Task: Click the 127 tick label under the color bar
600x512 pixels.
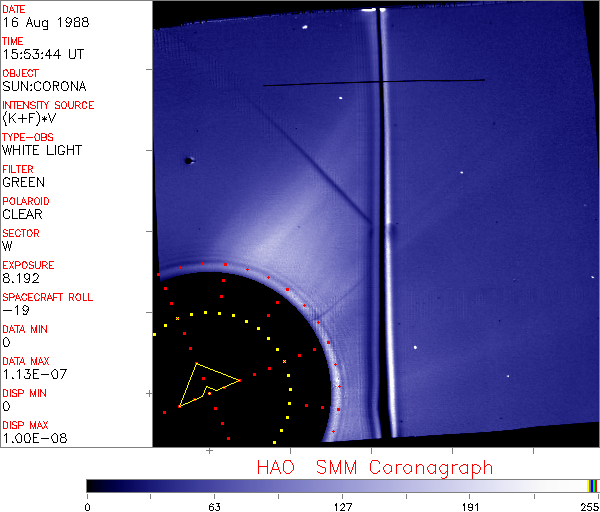Action: [342, 505]
